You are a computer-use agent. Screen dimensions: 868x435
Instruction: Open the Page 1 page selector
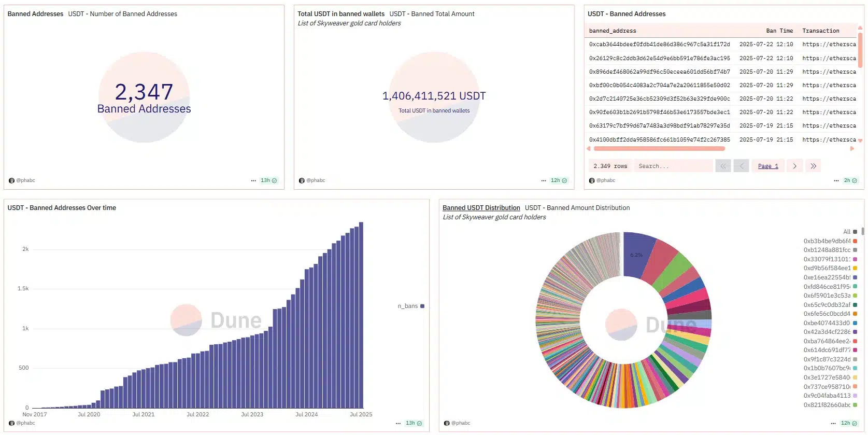[x=768, y=166]
